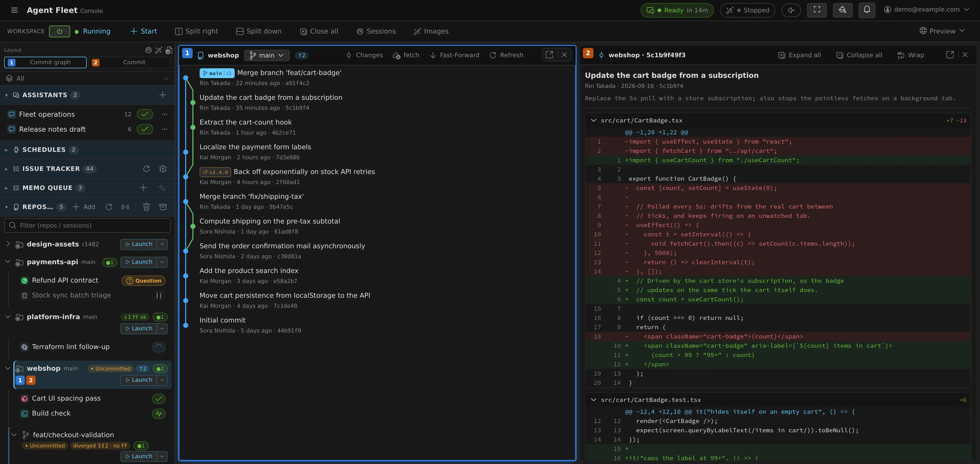Click Add in the REPOS section
The image size is (980, 464).
point(84,207)
